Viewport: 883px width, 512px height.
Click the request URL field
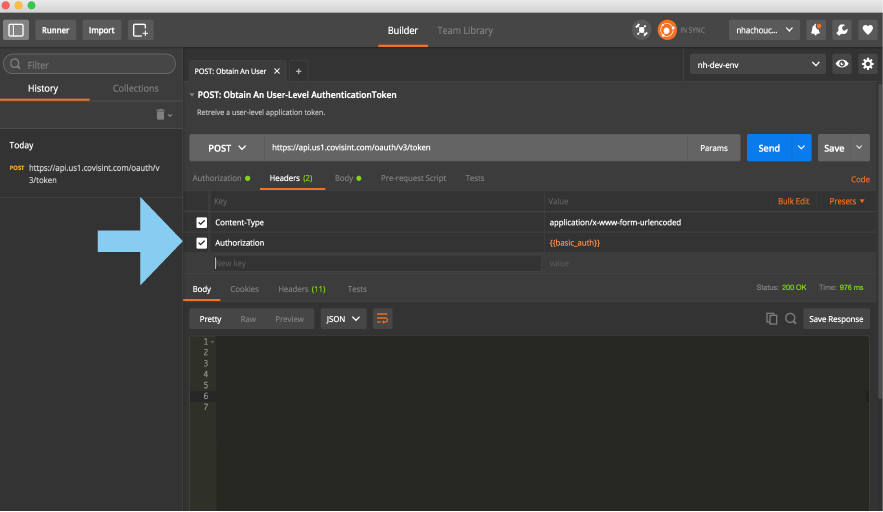[475, 148]
